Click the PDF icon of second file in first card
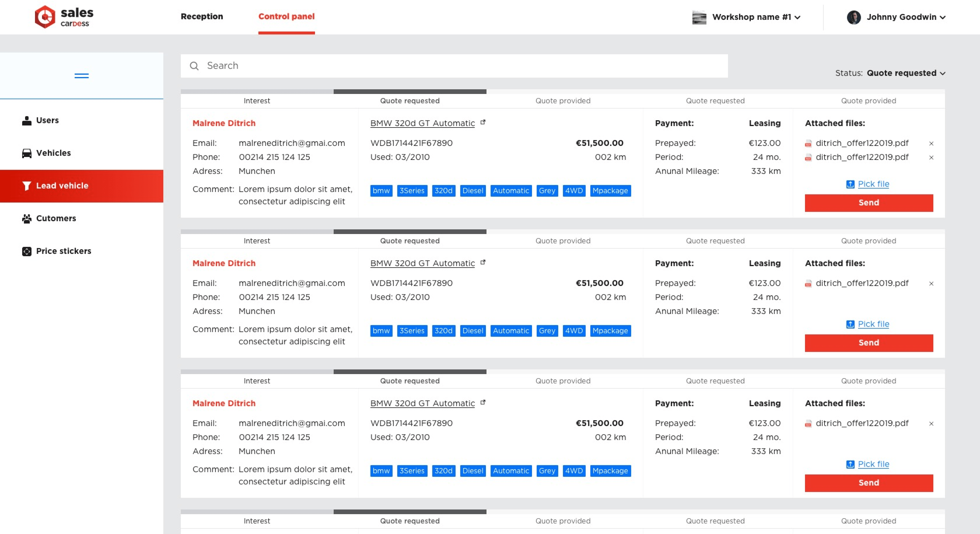Screen dimensions: 980x534 click(x=808, y=158)
